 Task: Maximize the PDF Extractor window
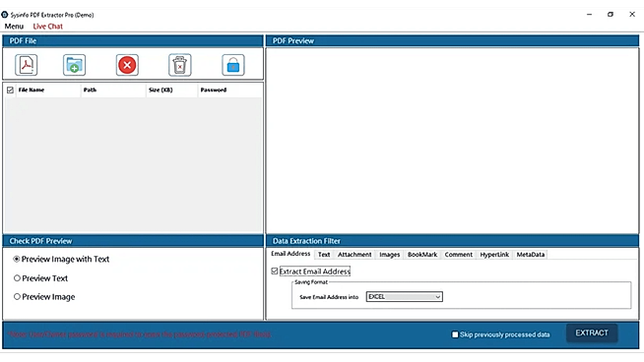pos(611,15)
